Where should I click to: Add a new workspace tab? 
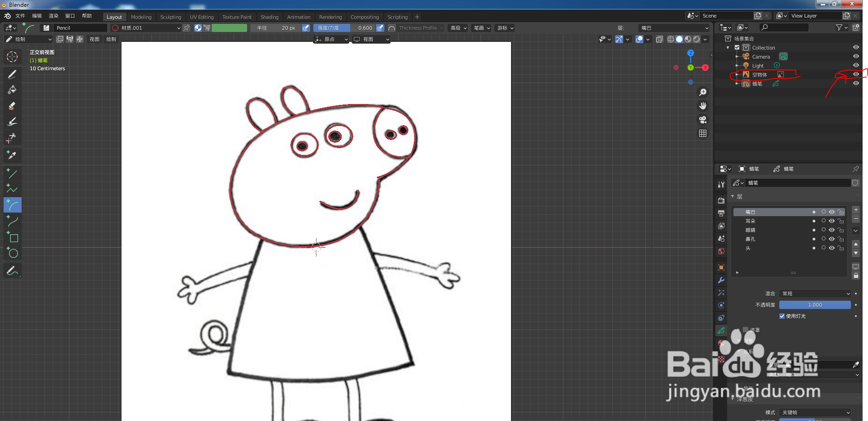[417, 17]
